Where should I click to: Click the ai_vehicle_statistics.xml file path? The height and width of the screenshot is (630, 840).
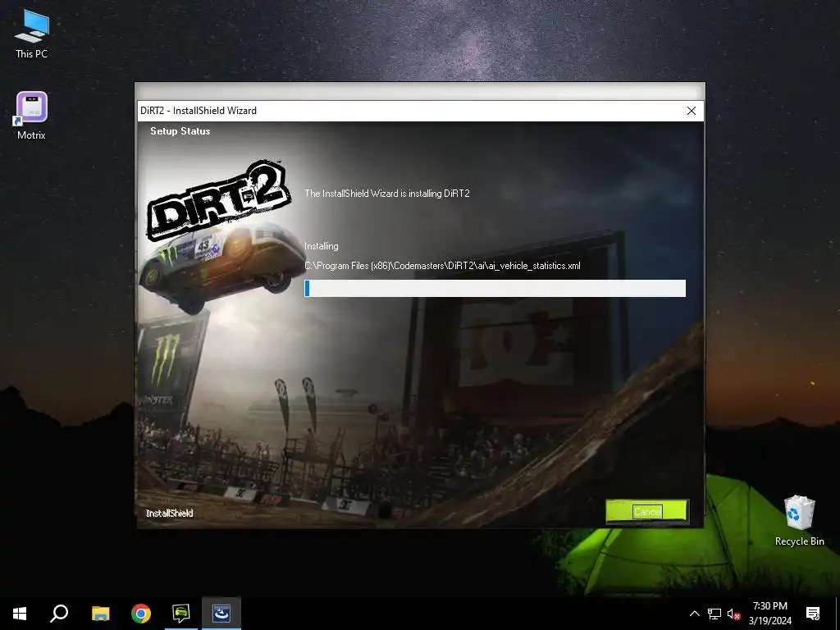pos(442,266)
